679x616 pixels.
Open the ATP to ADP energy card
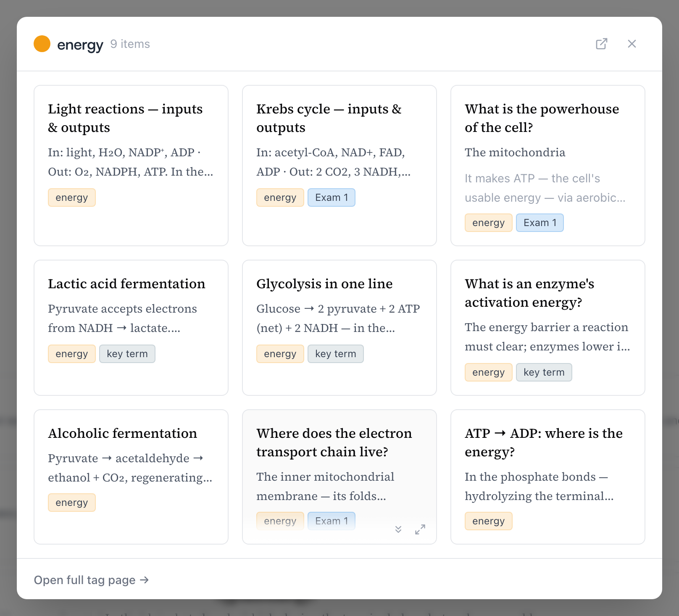[x=548, y=477]
